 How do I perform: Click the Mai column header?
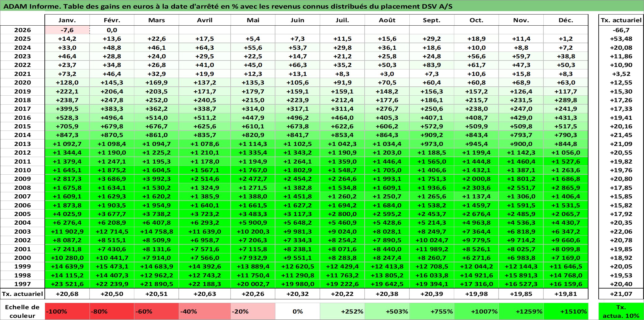pyautogui.click(x=253, y=20)
